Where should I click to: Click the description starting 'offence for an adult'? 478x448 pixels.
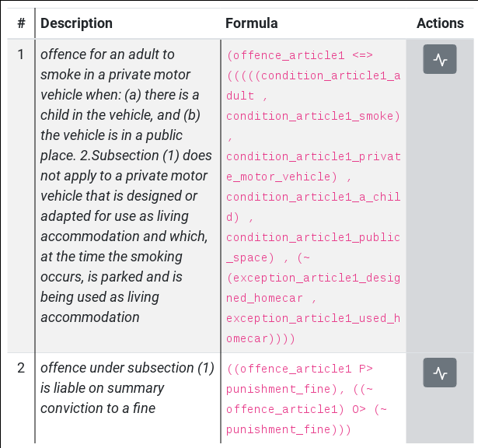pyautogui.click(x=126, y=186)
